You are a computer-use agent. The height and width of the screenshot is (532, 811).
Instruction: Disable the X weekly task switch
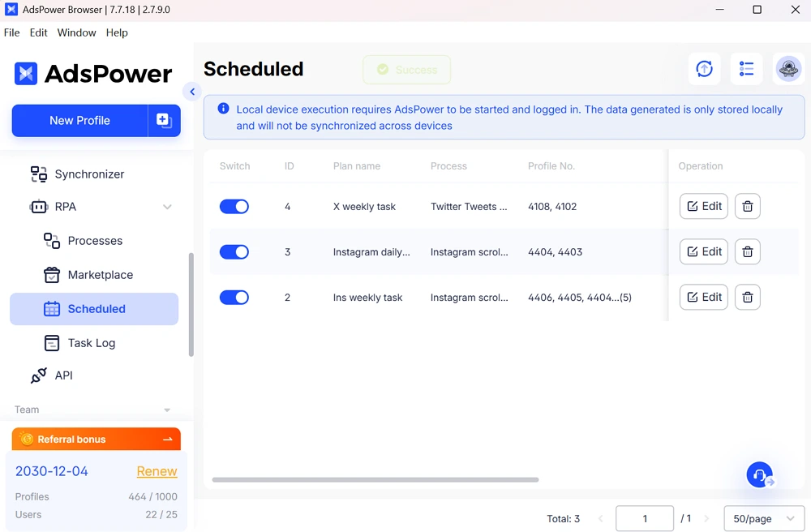pyautogui.click(x=234, y=207)
